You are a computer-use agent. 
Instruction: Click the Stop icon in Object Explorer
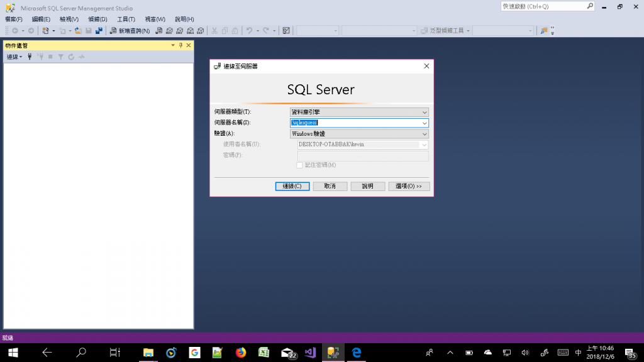coord(50,57)
